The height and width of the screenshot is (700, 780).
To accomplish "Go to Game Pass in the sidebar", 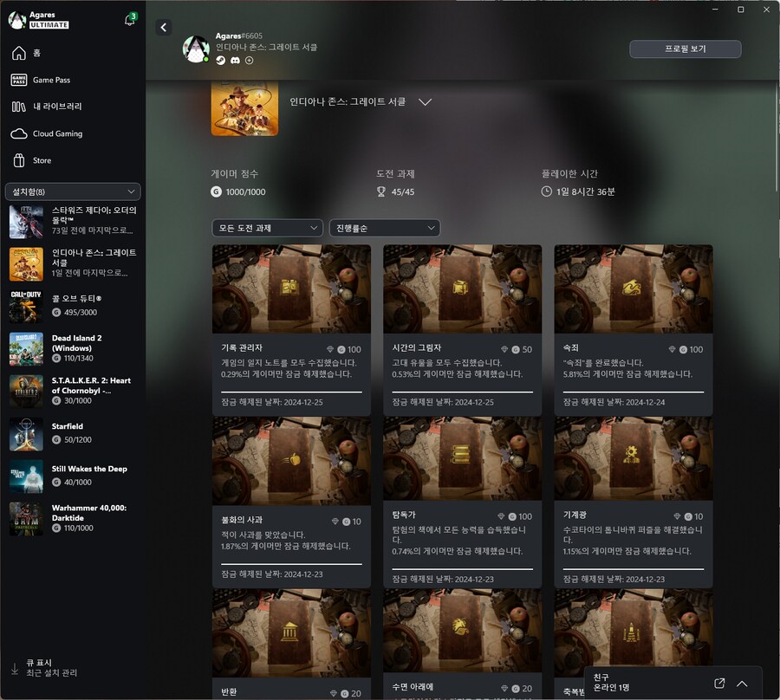I will pyautogui.click(x=51, y=80).
